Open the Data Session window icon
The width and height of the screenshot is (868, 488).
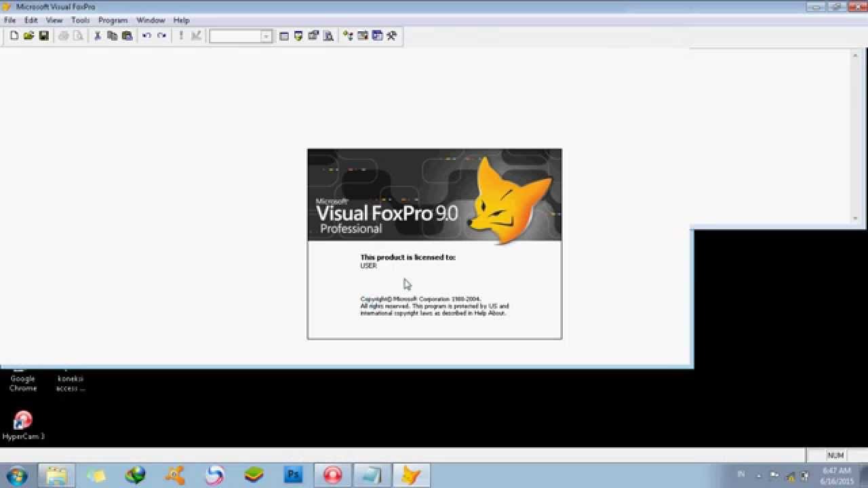(x=298, y=36)
